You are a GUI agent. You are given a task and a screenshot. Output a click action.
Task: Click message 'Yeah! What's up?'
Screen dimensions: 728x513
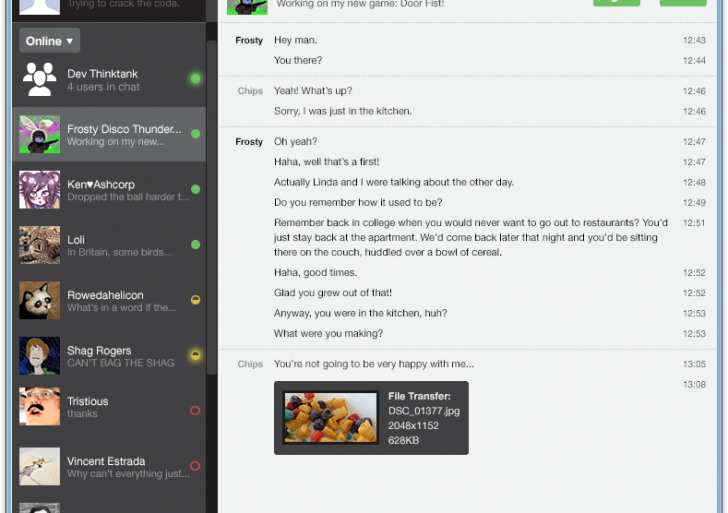pyautogui.click(x=313, y=91)
